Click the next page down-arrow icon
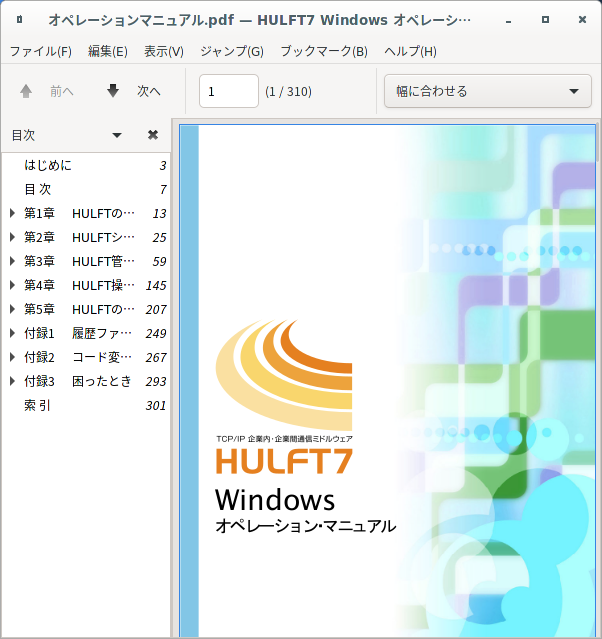Viewport: 602px width, 639px height. [113, 91]
